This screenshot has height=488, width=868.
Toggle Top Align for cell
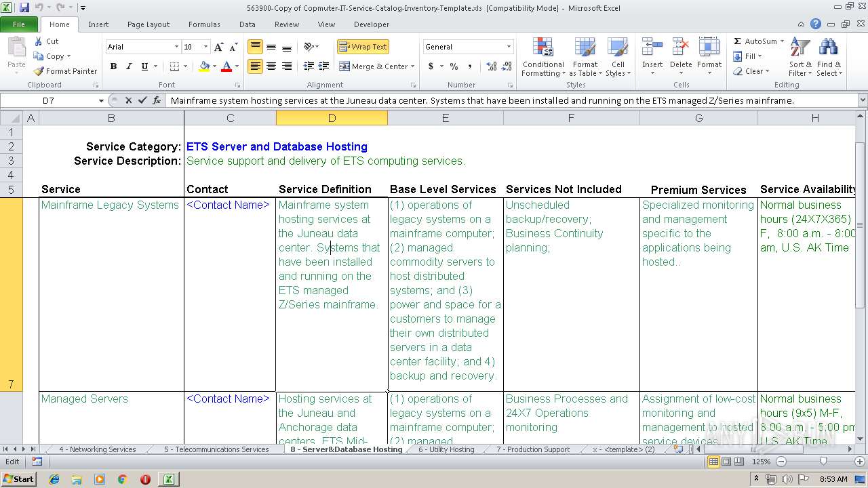(x=255, y=47)
